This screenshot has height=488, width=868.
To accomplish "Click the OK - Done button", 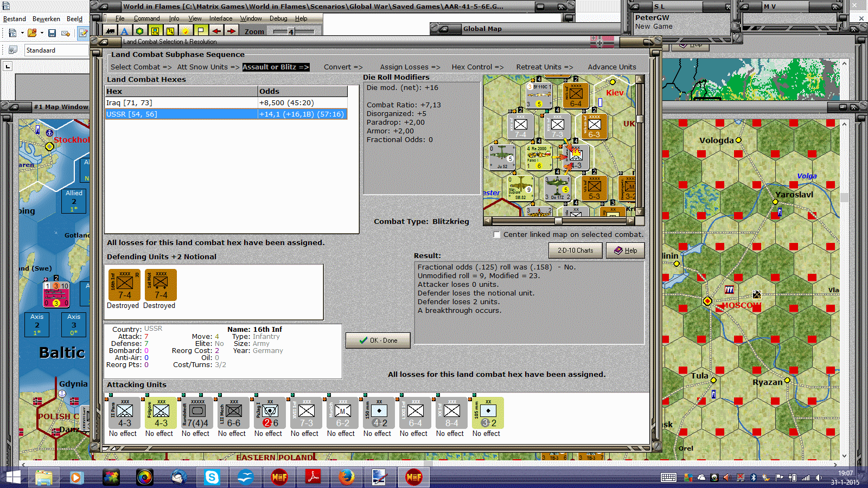I will pos(378,341).
